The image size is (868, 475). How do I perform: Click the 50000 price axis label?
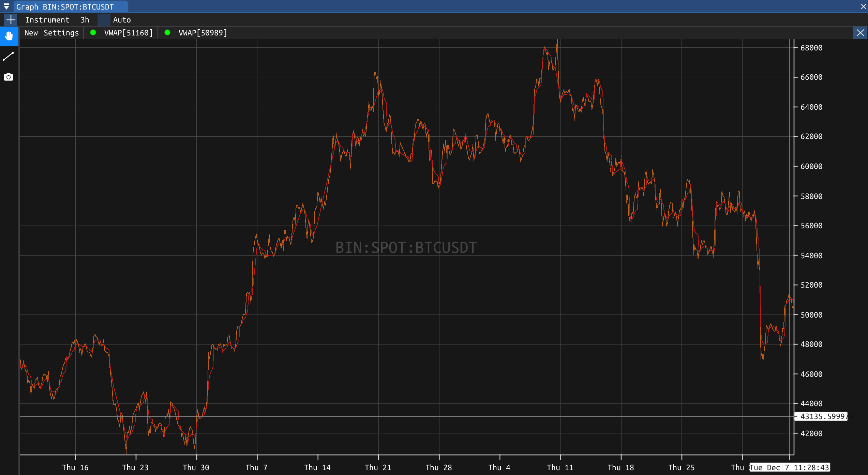(811, 315)
